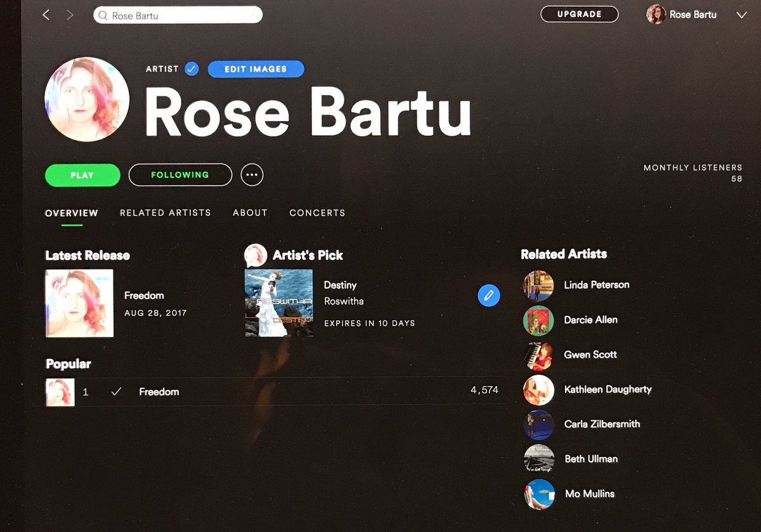This screenshot has width=761, height=532.
Task: Open Mo Mullins' artist avatar
Action: coord(538,495)
